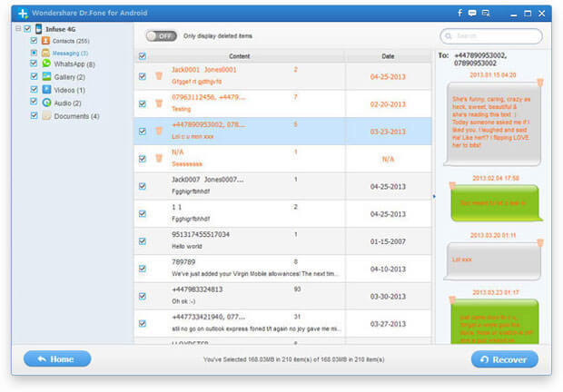Uncheck the Jack0001 Jones0001 row checkbox

coord(143,76)
